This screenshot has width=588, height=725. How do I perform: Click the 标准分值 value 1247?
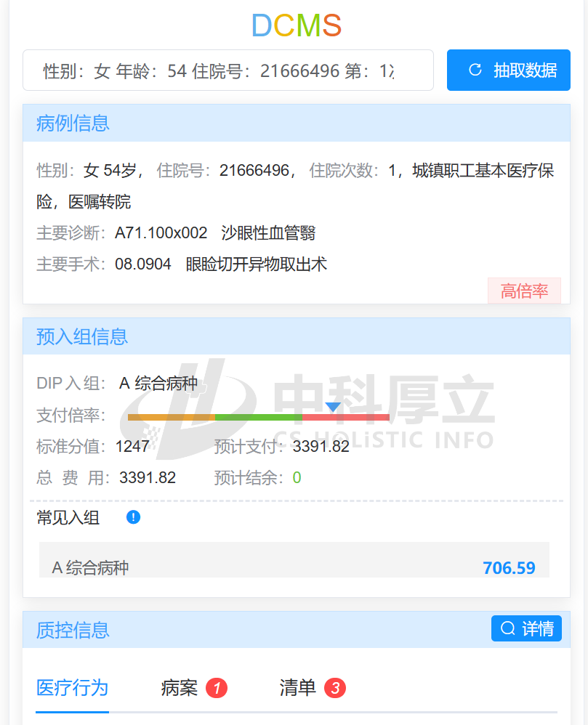132,446
